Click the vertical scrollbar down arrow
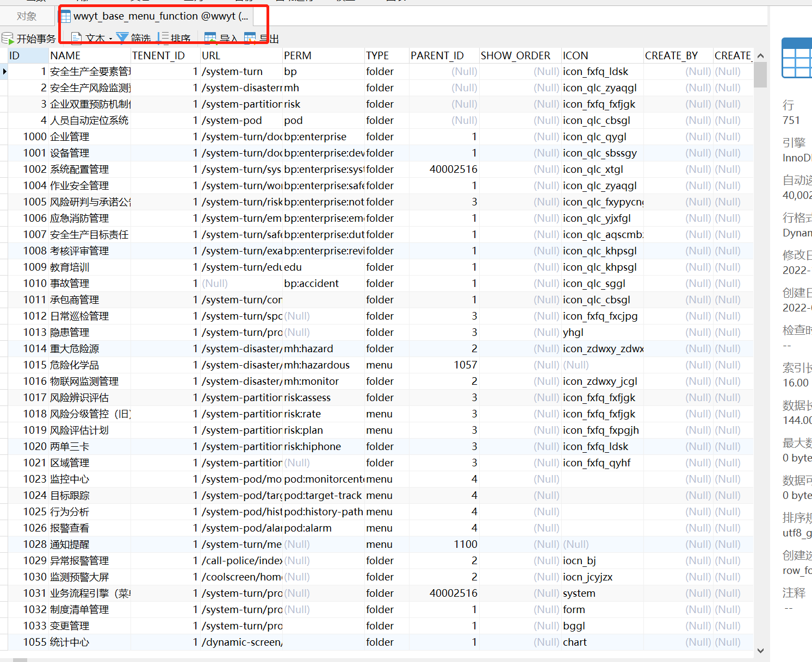The height and width of the screenshot is (662, 812). [760, 651]
